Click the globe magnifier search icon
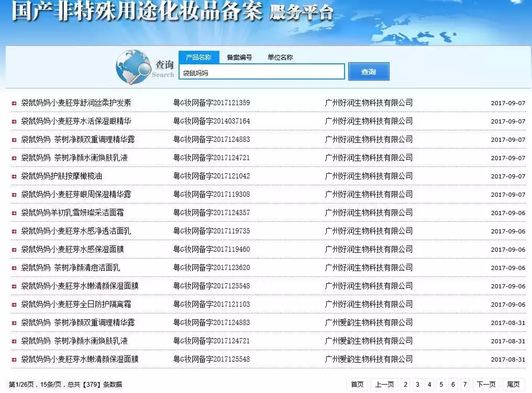The image size is (532, 393). (x=132, y=67)
